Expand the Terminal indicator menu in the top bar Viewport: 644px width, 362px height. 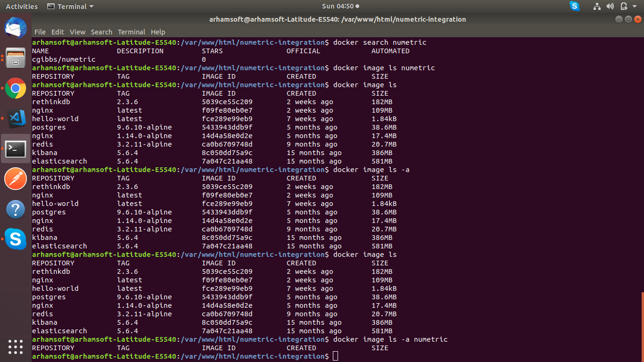tap(70, 6)
